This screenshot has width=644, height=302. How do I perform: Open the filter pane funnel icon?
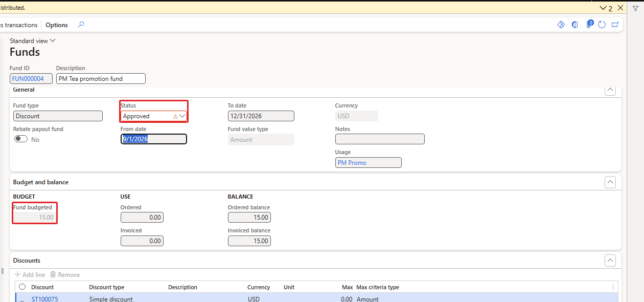pyautogui.click(x=635, y=9)
